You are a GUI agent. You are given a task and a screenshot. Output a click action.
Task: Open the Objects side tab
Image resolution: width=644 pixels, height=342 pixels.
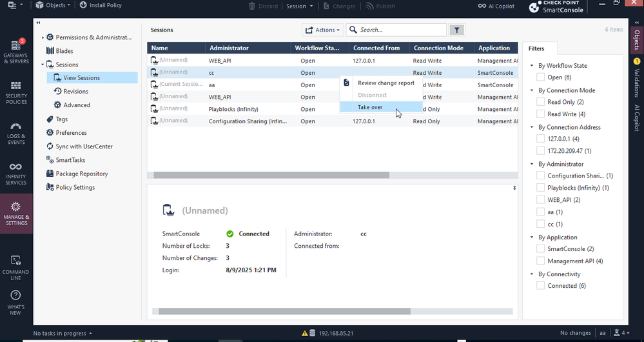point(637,39)
